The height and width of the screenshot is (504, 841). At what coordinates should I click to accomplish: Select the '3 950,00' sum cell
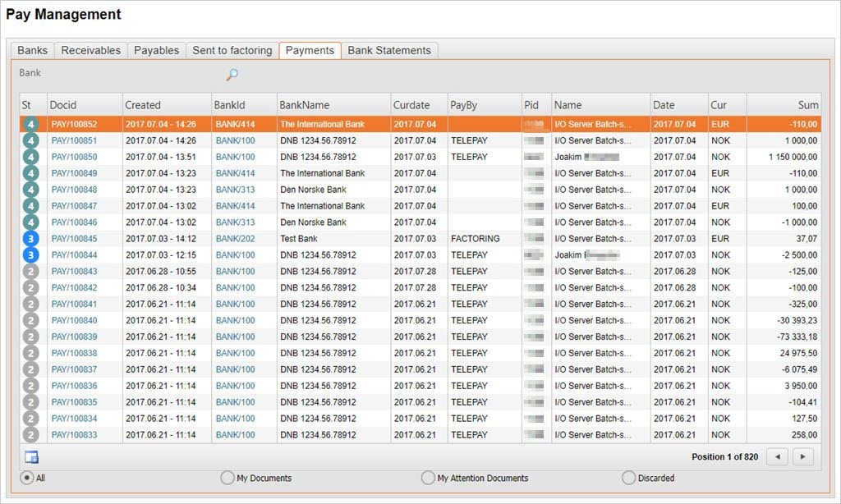coord(784,386)
